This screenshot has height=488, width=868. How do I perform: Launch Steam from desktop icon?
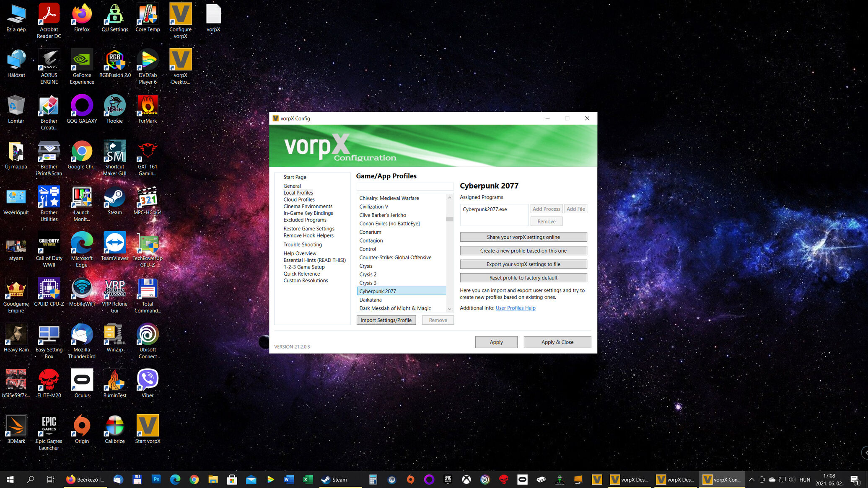(x=114, y=201)
